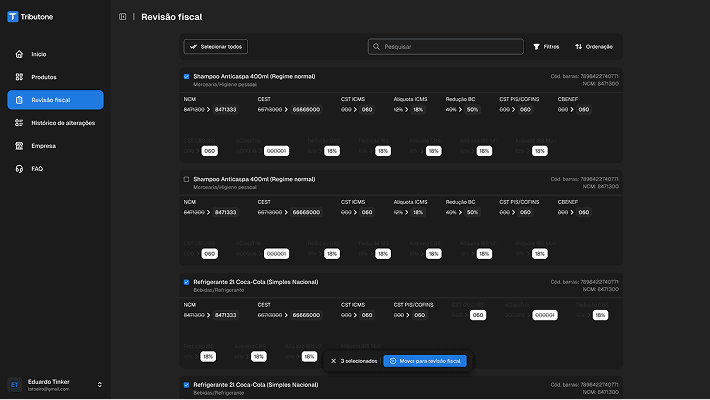Viewport: 710px width, 400px height.
Task: Open the Empresa store icon
Action: (x=19, y=146)
